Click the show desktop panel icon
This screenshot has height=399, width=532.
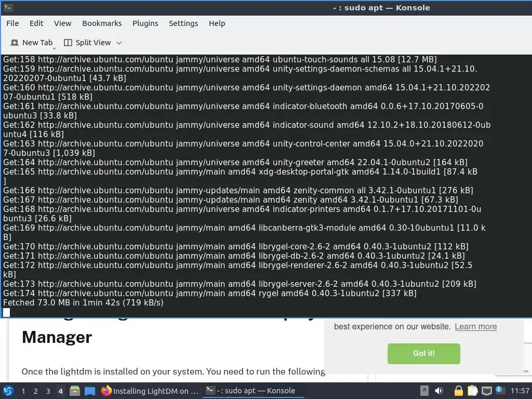click(x=89, y=391)
